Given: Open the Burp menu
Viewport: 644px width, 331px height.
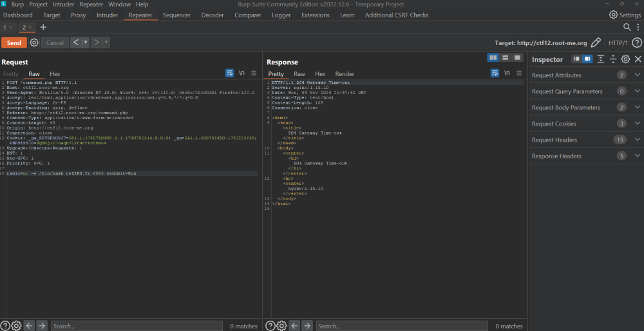Looking at the screenshot, I should [x=17, y=5].
